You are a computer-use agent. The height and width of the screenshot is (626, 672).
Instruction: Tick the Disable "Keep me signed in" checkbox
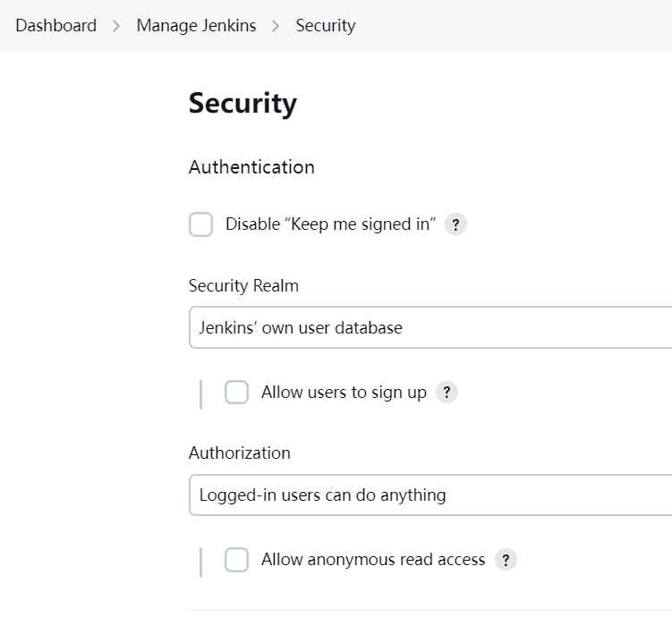(201, 224)
